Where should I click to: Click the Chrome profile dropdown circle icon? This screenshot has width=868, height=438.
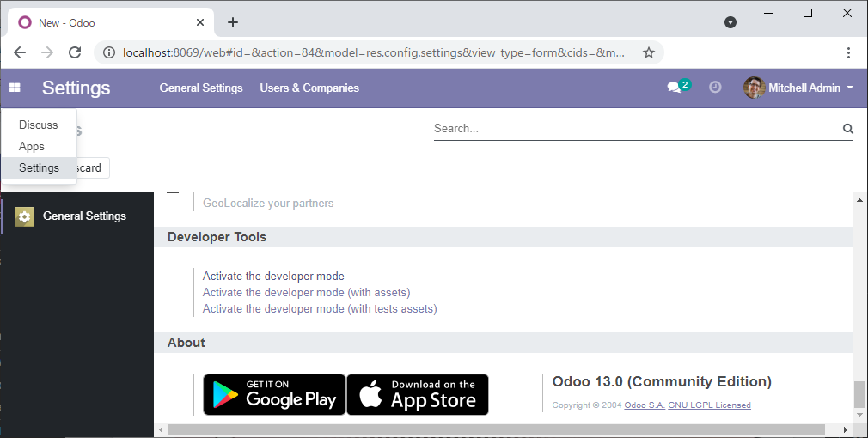(x=730, y=22)
